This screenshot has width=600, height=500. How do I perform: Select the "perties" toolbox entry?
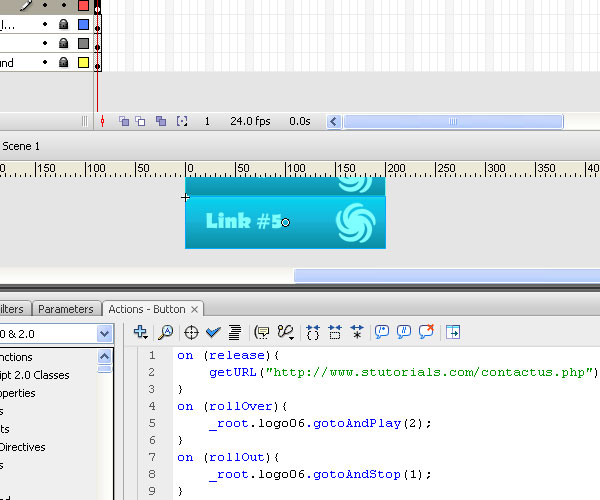(18, 393)
